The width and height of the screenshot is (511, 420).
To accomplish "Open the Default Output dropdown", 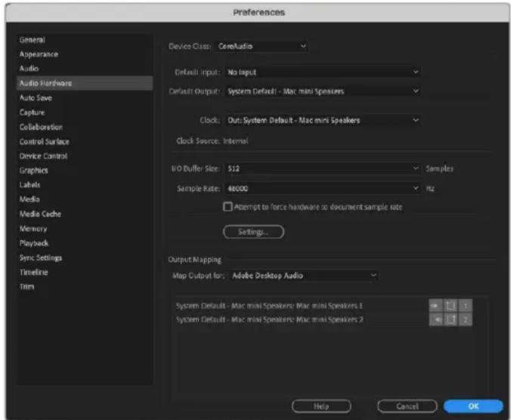I will pyautogui.click(x=322, y=91).
